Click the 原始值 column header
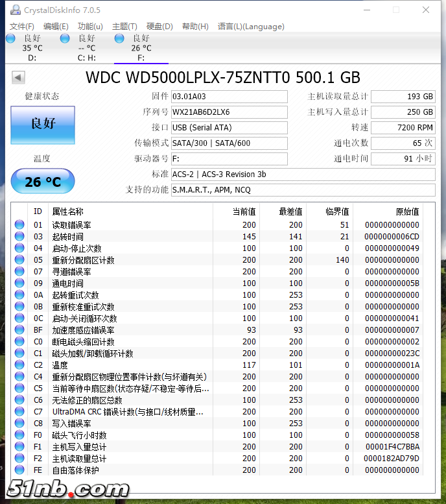The width and height of the screenshot is (446, 504). point(407,211)
